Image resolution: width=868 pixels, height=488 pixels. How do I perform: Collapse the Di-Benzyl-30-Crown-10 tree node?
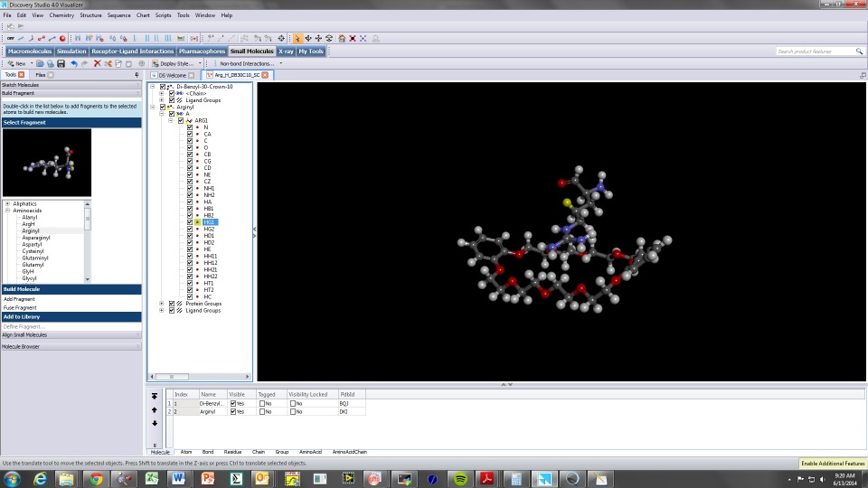(153, 87)
